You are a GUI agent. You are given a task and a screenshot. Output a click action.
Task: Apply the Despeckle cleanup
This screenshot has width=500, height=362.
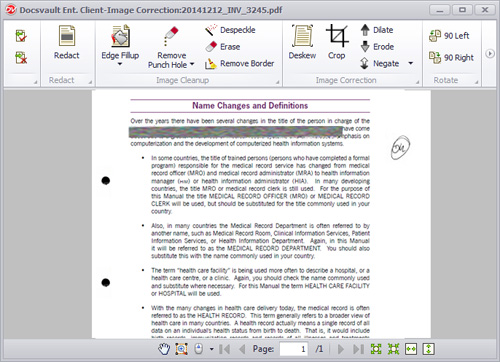(230, 30)
